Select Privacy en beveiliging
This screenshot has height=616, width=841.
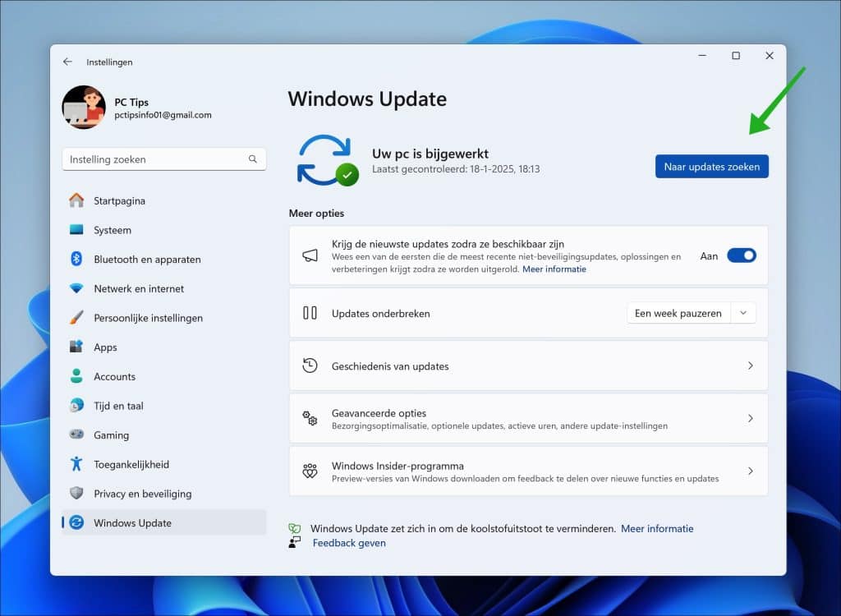164,493
